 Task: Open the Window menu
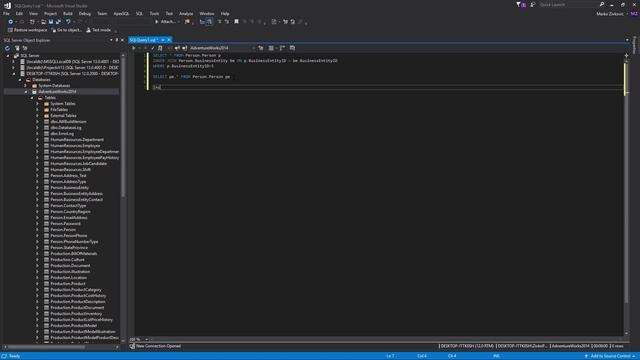click(207, 13)
